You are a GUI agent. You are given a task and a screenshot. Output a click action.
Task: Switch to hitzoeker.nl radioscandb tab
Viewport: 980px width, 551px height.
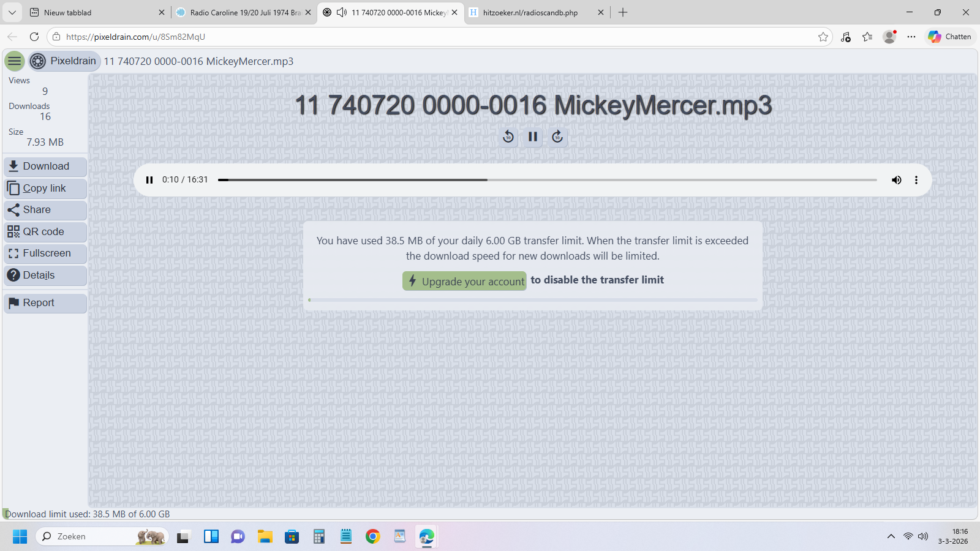pos(530,12)
